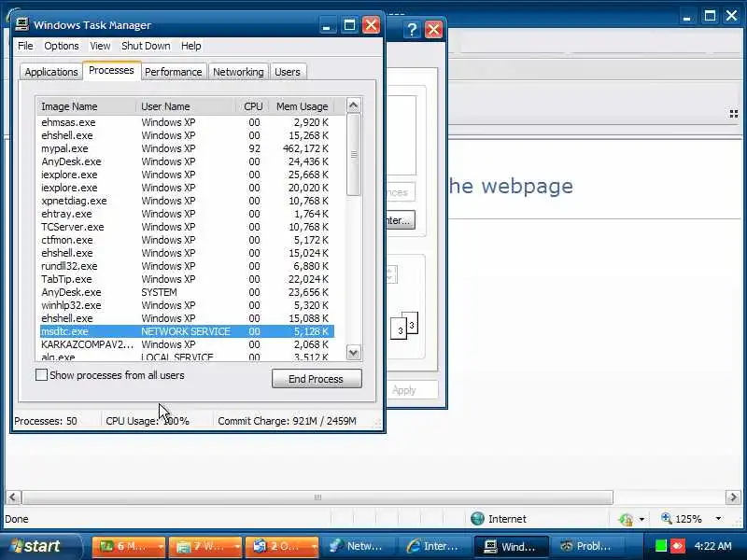Viewport: 747px width, 560px height.
Task: Select the AnyDesk.exe SYSTEM process row
Action: (187, 292)
